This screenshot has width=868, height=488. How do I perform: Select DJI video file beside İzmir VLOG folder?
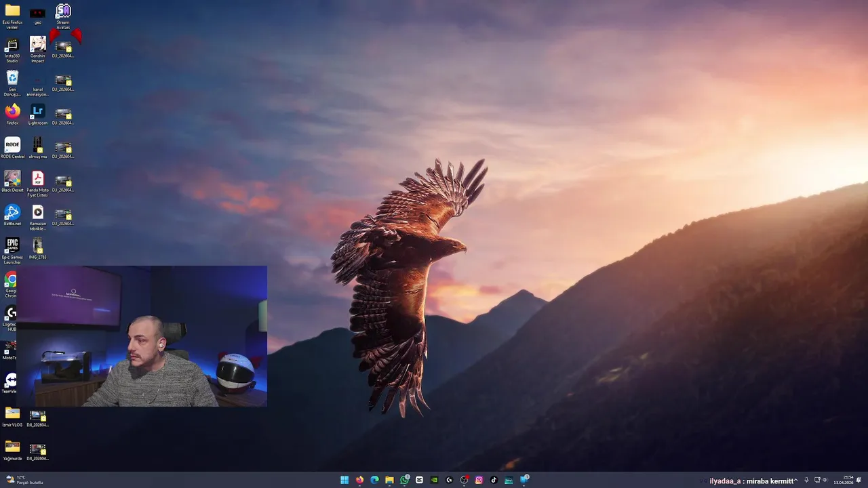(37, 417)
